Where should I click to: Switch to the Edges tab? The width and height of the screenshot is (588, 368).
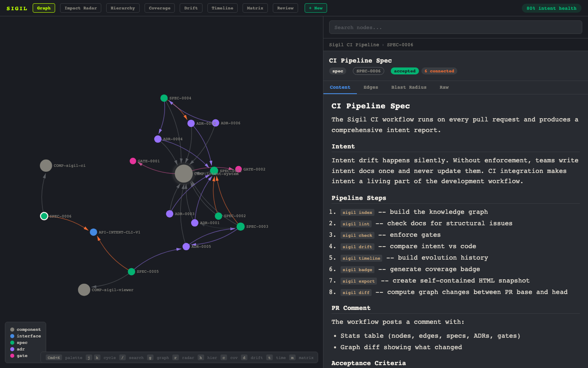coord(370,87)
